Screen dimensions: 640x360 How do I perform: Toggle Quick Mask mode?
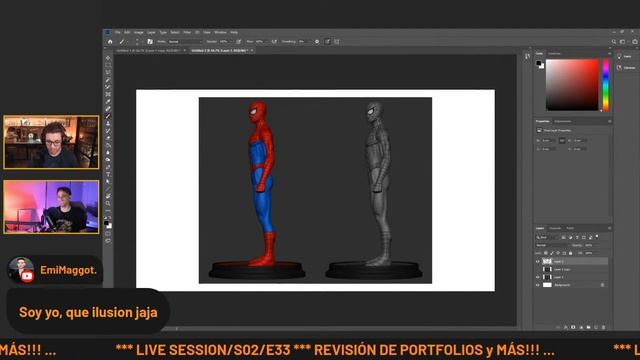pos(108,233)
